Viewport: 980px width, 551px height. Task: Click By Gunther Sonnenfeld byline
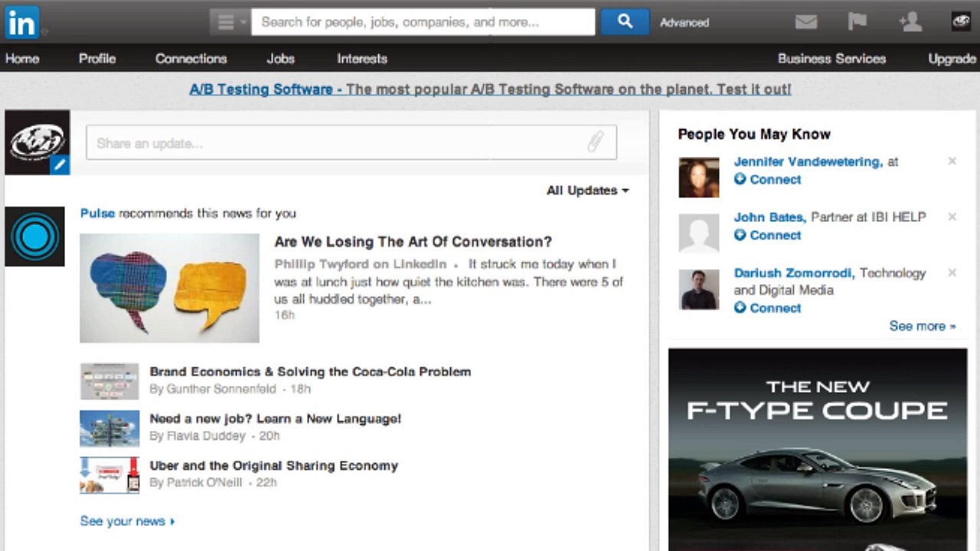[x=213, y=389]
